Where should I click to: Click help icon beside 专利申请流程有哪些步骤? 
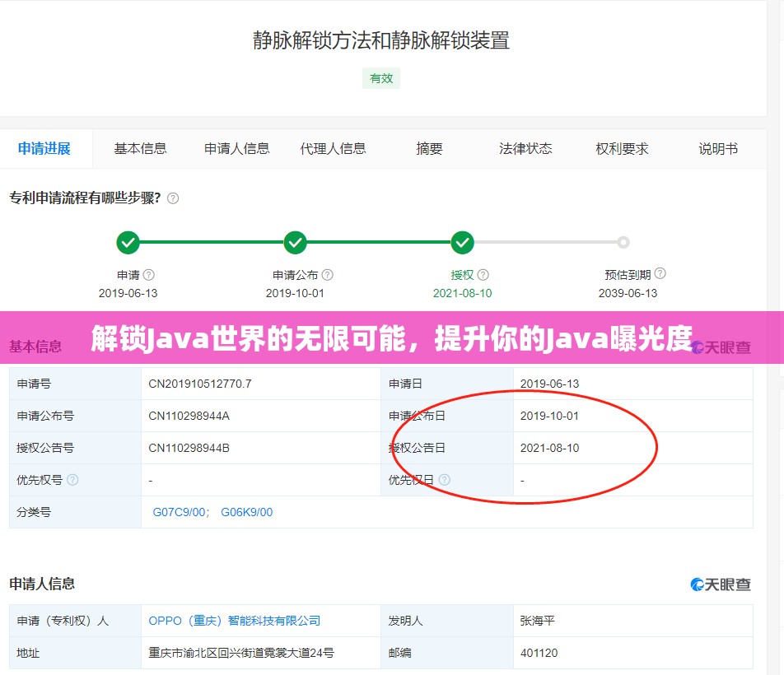point(173,198)
